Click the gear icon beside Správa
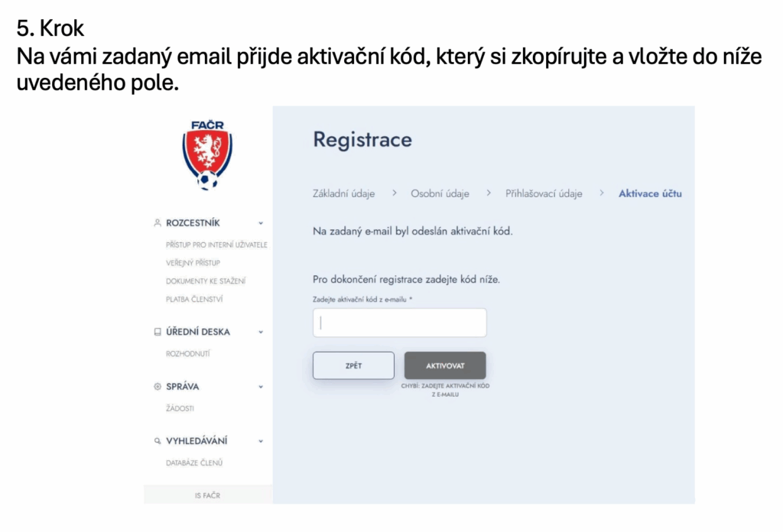 point(158,387)
